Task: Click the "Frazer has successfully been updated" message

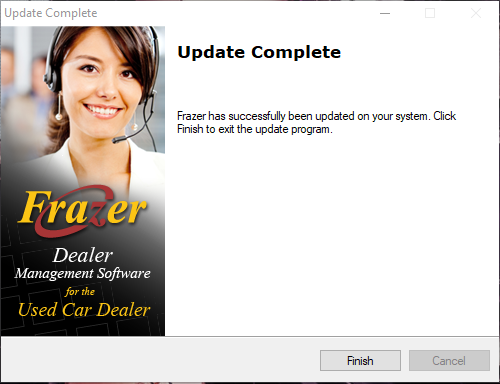Action: pyautogui.click(x=316, y=122)
